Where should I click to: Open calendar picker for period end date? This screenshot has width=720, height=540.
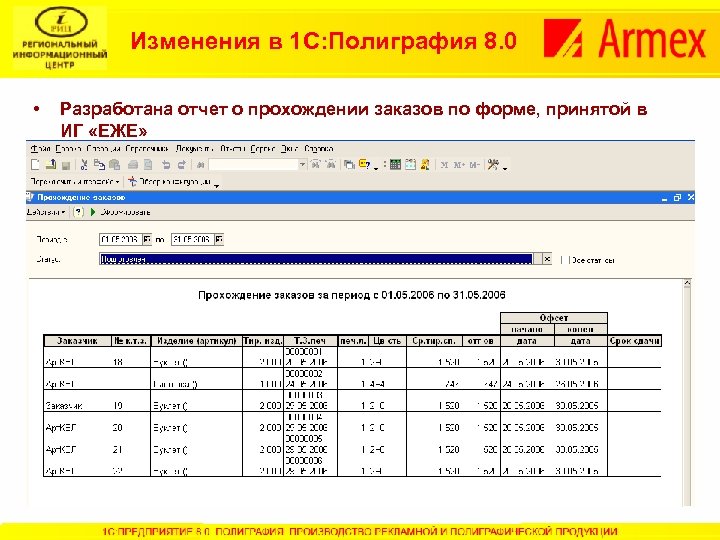coord(219,239)
